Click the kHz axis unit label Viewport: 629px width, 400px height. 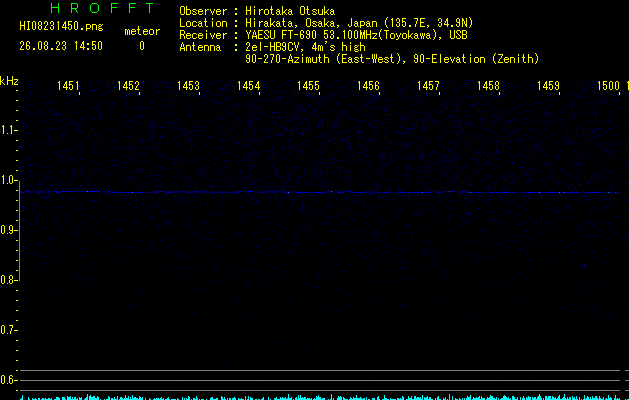(9, 81)
